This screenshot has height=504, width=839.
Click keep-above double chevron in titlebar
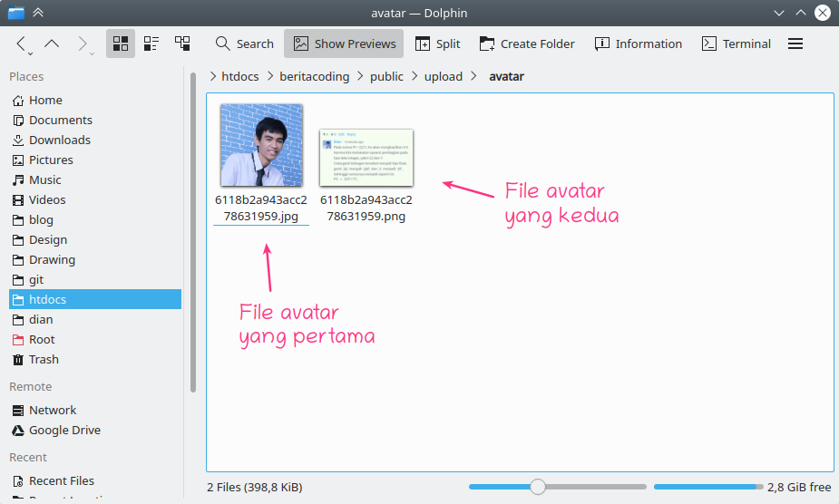[38, 13]
